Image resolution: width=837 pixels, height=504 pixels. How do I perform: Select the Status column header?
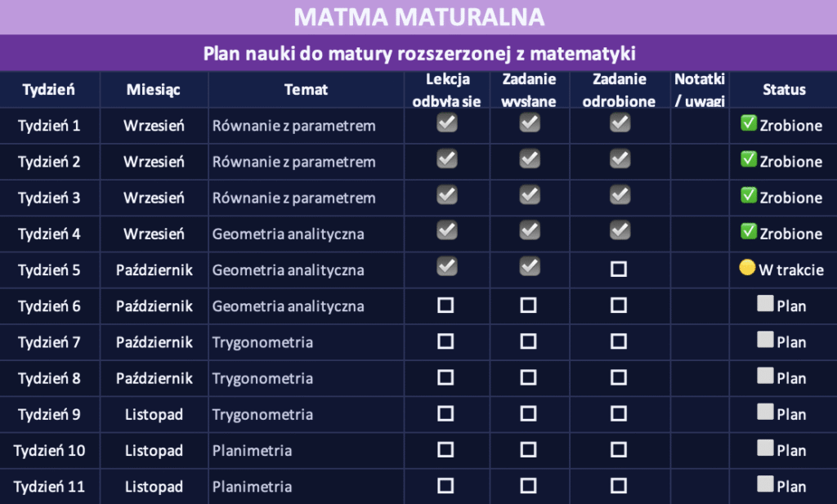(783, 90)
